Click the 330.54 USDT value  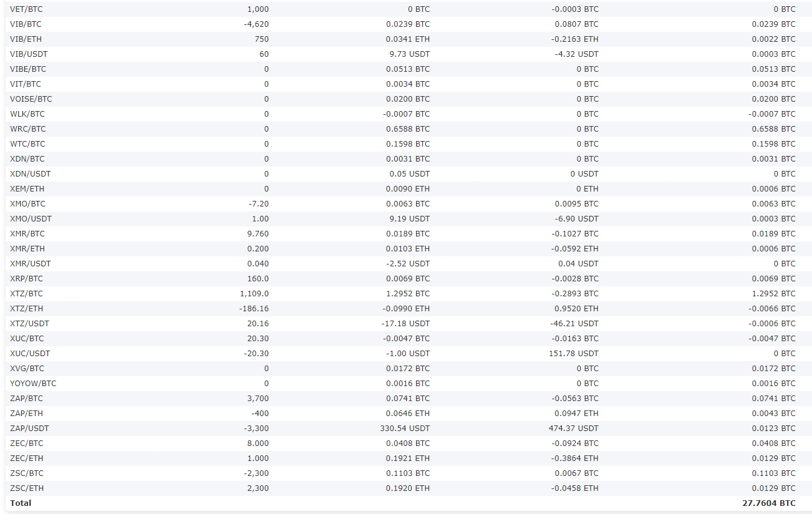[x=405, y=429]
